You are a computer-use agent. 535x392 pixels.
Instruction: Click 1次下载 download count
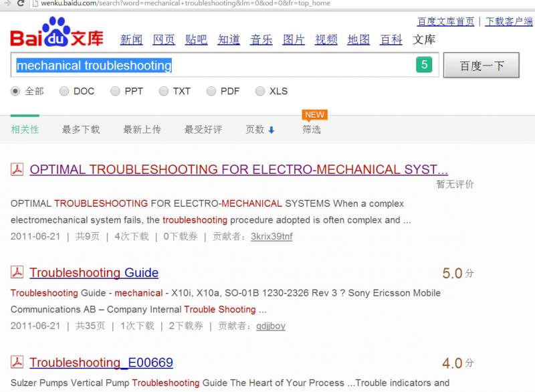point(137,326)
